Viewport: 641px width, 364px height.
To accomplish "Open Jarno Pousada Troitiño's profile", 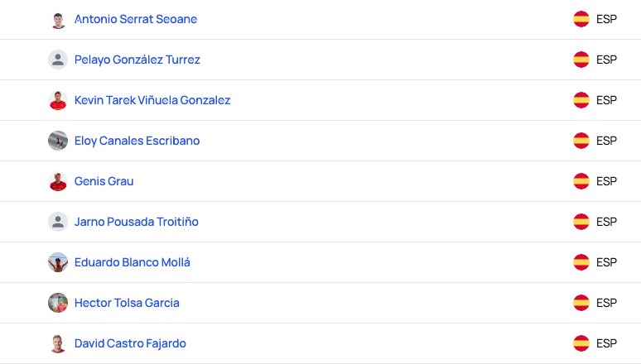I will pyautogui.click(x=137, y=222).
